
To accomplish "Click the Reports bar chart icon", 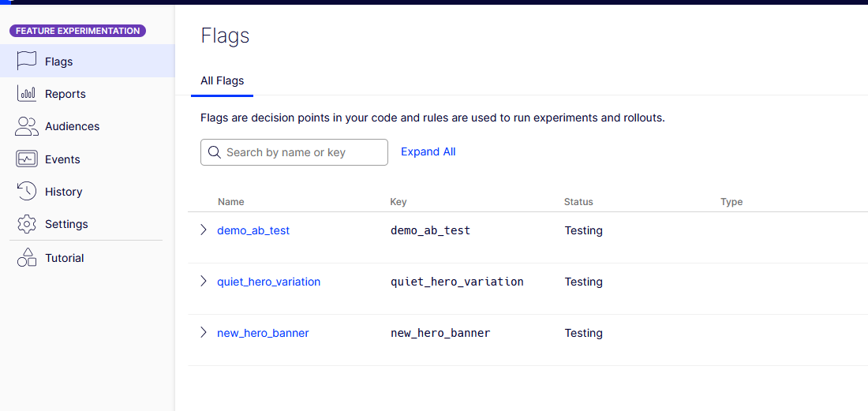I will click(27, 94).
